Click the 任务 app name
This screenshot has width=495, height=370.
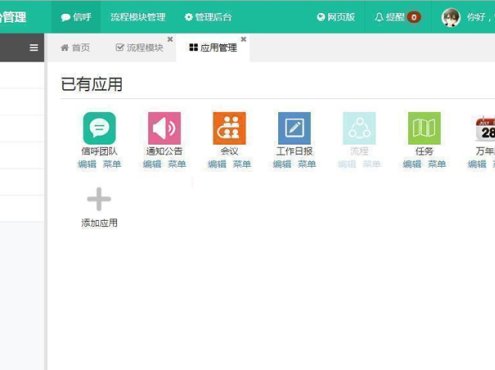pos(424,151)
